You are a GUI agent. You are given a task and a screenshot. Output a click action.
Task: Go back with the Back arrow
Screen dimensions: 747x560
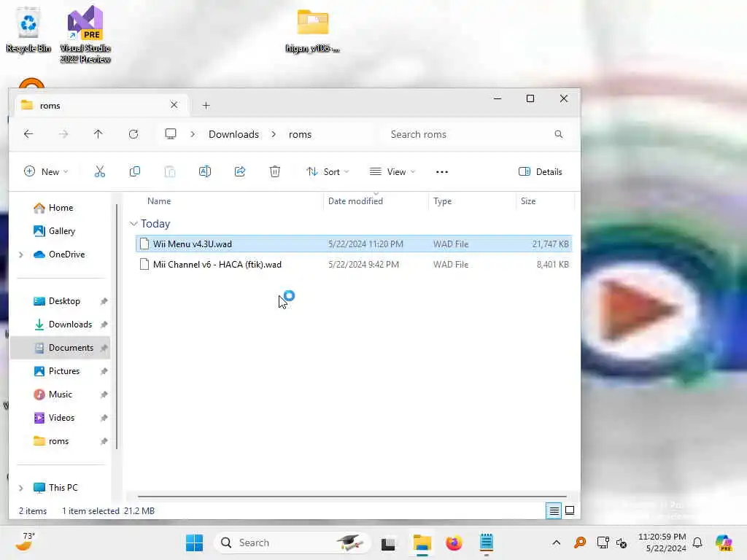[x=28, y=134]
